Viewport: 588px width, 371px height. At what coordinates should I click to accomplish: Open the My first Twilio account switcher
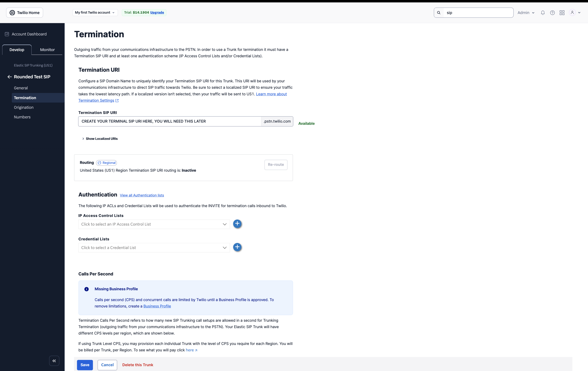(x=95, y=12)
